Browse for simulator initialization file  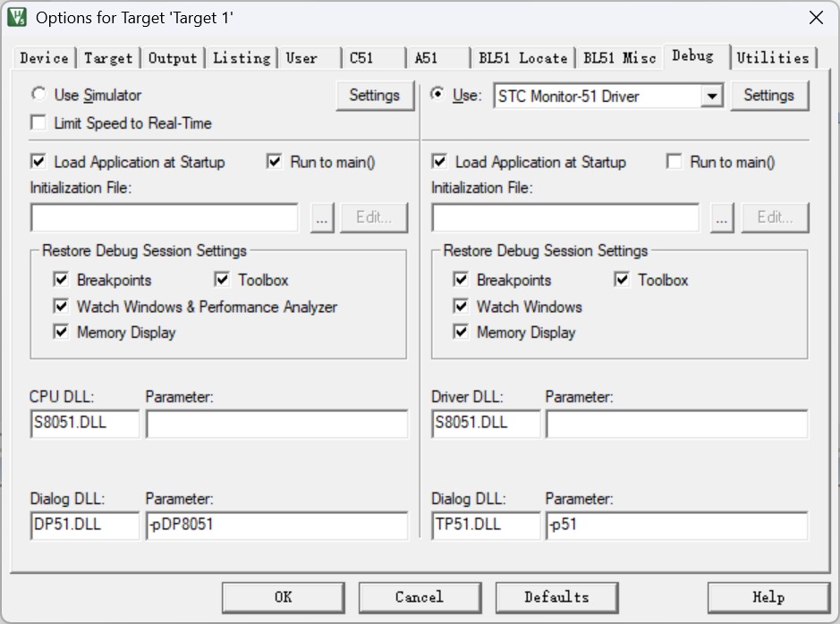pos(322,218)
